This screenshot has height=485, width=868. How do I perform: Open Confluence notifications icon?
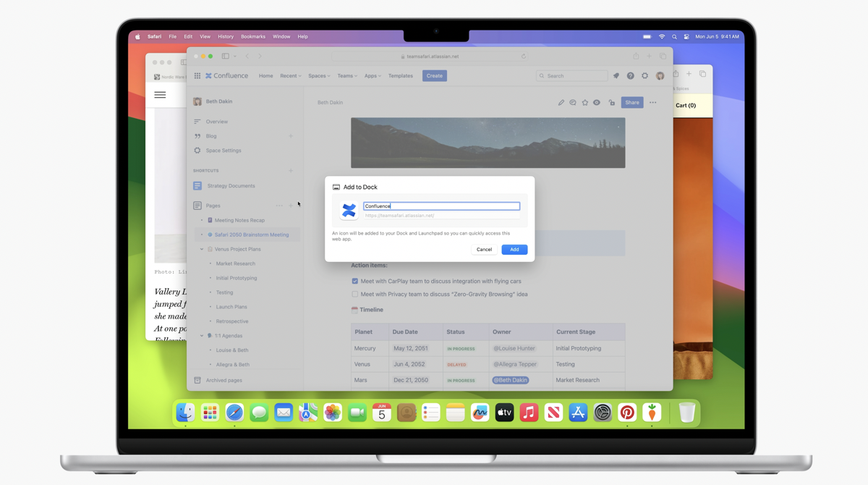click(x=616, y=76)
